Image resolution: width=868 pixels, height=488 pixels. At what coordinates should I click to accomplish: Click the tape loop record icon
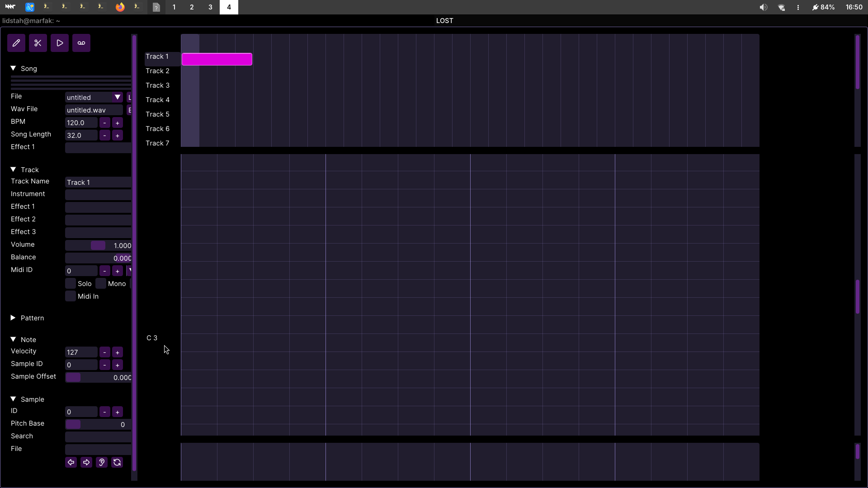click(81, 43)
